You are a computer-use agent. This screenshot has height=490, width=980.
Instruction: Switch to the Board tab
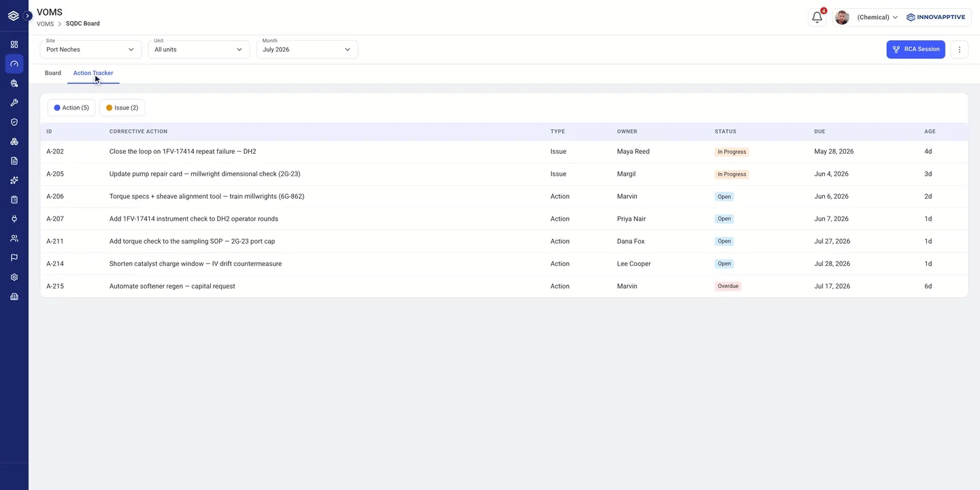(53, 73)
